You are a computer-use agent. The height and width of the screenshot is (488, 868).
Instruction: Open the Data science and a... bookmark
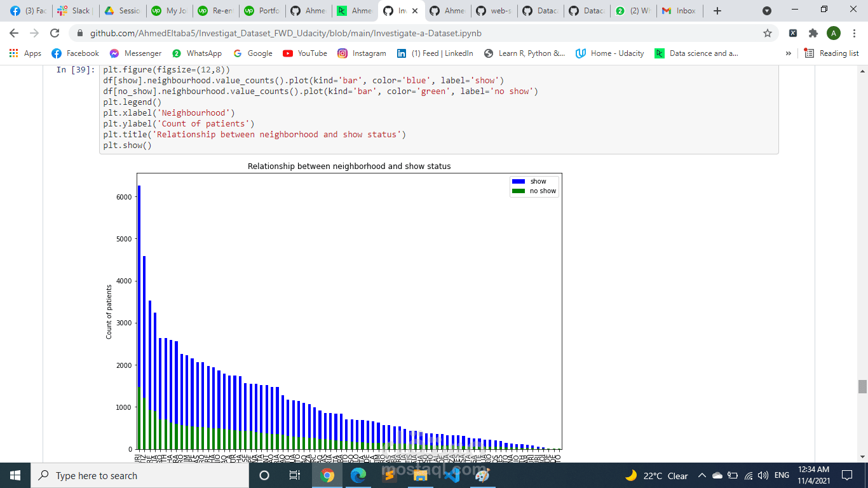pos(696,53)
